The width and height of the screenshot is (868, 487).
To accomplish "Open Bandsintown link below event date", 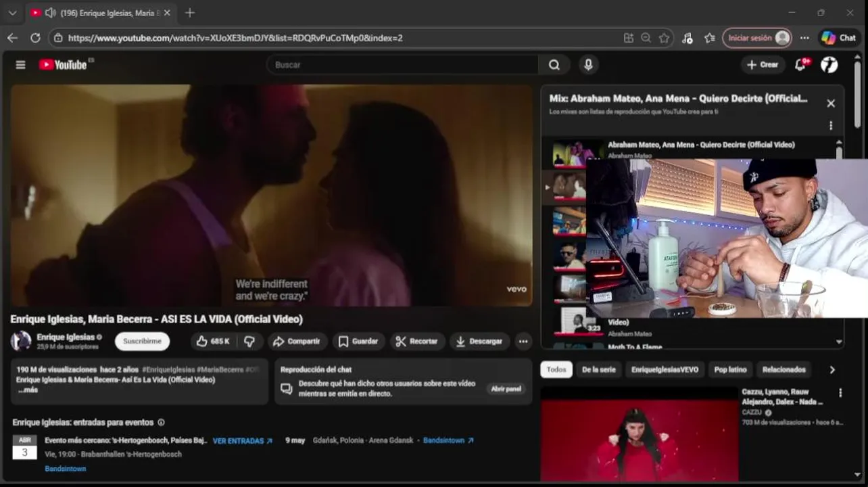I will pos(66,469).
